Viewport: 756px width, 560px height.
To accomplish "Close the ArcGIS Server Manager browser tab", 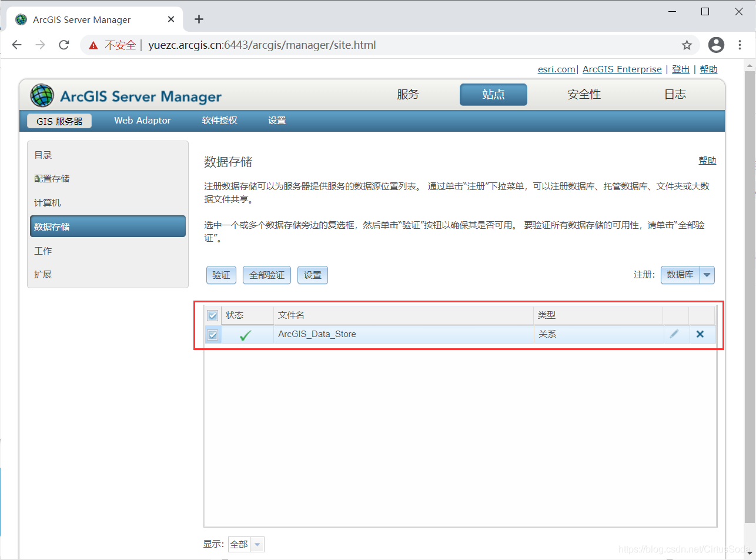I will pyautogui.click(x=171, y=19).
